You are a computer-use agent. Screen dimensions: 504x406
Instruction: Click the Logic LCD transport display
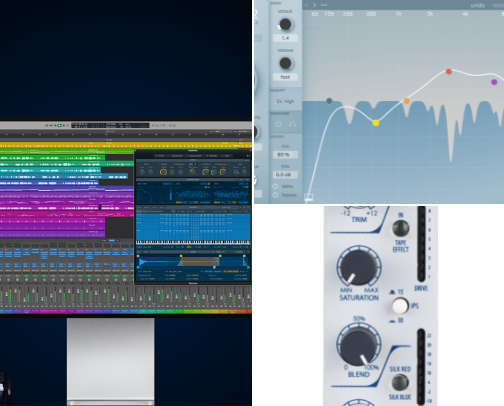coord(110,125)
